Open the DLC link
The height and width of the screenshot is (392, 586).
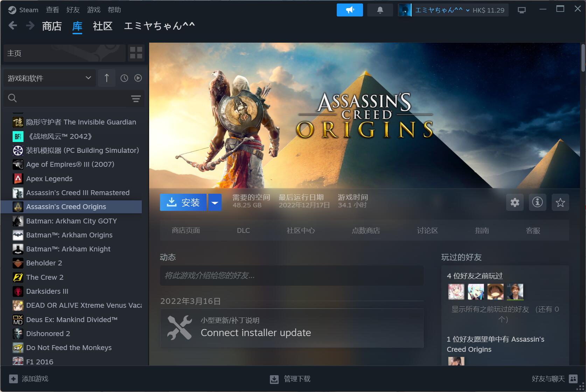pos(243,230)
